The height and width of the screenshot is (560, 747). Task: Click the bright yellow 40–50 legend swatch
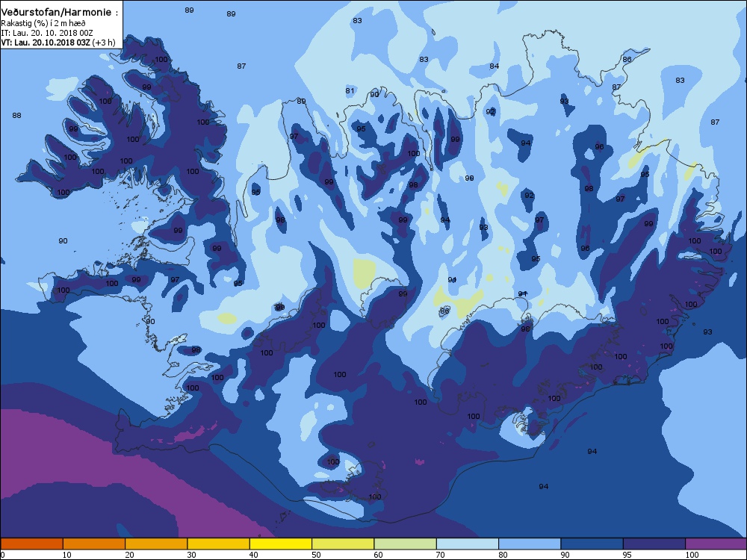pos(281,544)
